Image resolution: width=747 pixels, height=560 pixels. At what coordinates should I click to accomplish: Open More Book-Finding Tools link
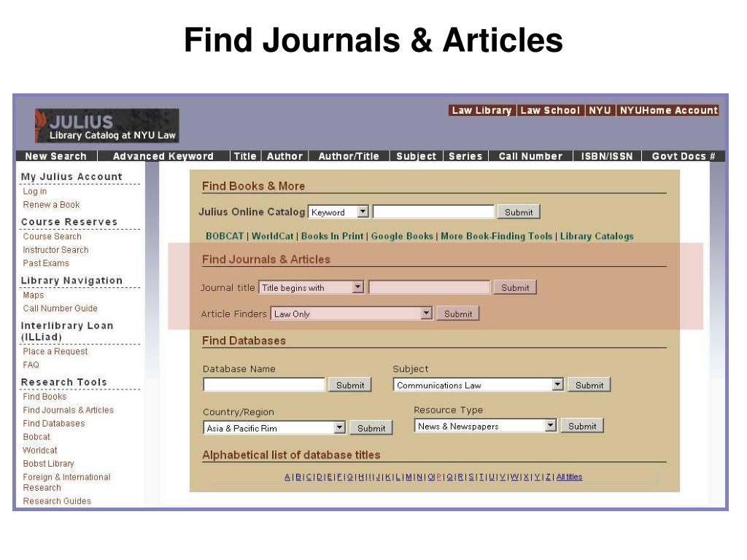coord(496,236)
